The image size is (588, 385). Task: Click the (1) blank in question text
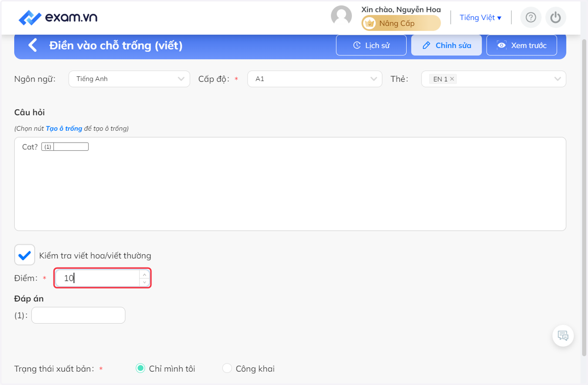tap(65, 146)
